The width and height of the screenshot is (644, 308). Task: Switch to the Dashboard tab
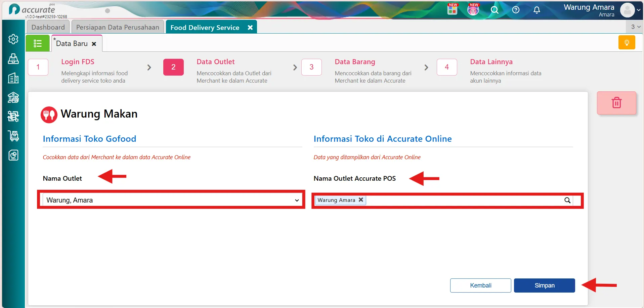48,27
